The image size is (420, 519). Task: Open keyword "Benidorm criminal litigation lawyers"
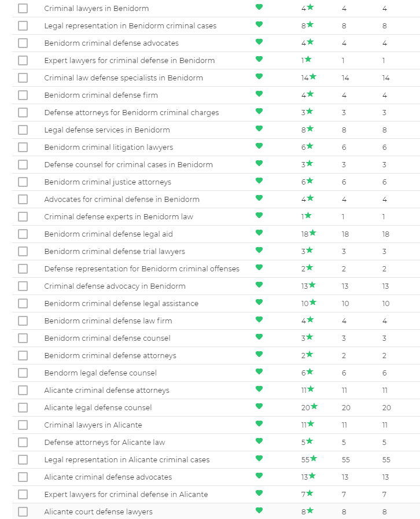coord(108,148)
